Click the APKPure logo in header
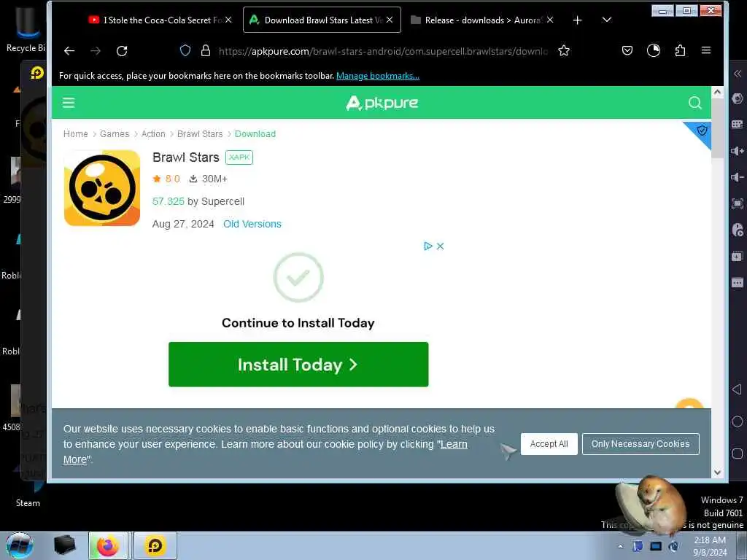Screen dimensions: 747x560 (382, 102)
